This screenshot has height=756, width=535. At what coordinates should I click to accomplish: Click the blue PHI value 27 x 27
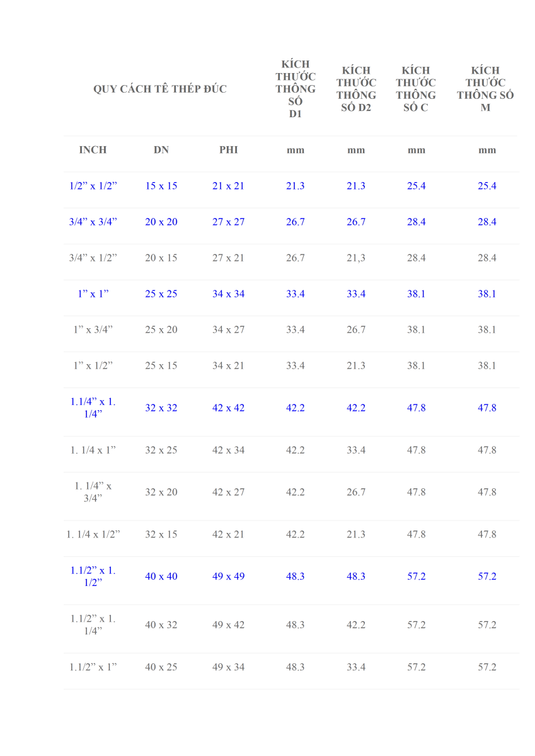[x=228, y=222]
